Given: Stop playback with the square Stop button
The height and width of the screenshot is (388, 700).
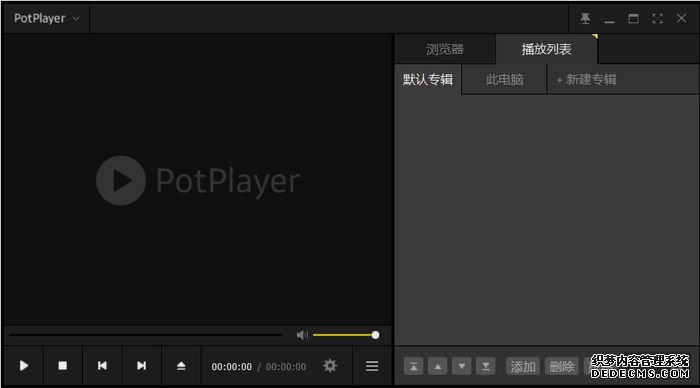Looking at the screenshot, I should pos(62,366).
